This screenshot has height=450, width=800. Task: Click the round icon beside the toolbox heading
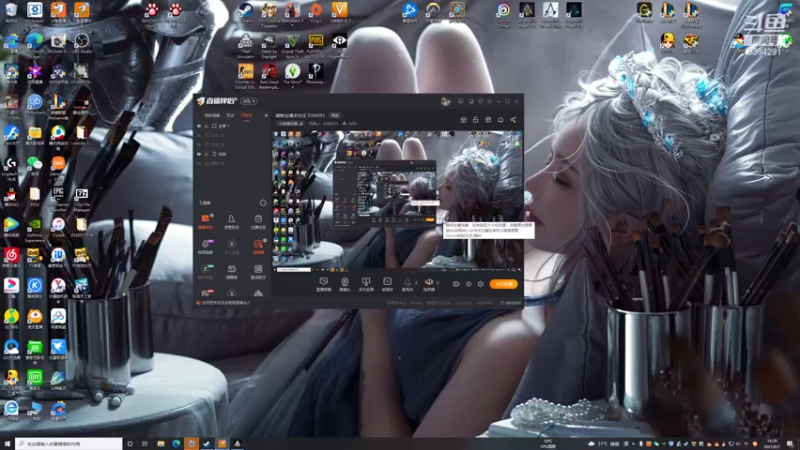click(263, 203)
